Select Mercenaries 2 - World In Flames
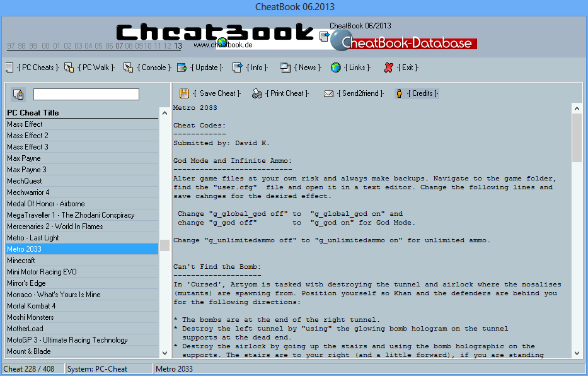This screenshot has width=588, height=376. click(x=82, y=226)
